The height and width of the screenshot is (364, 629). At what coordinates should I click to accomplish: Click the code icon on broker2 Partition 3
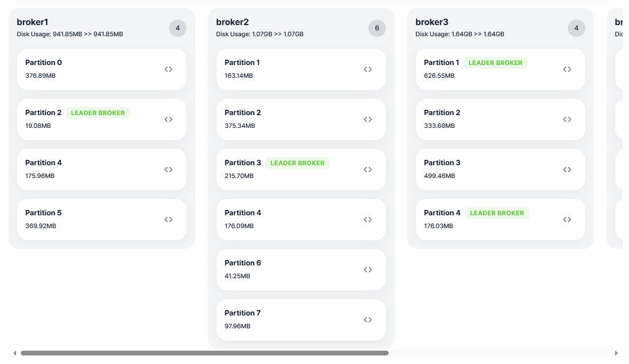coord(368,169)
